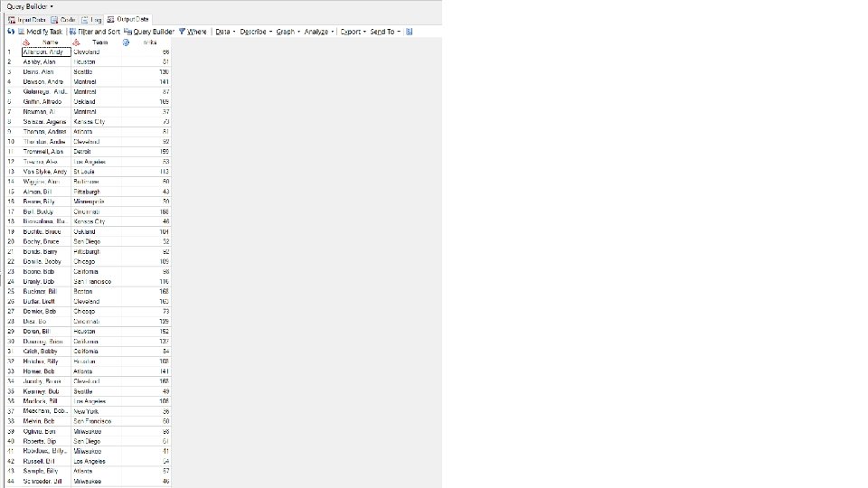The width and height of the screenshot is (868, 488).
Task: Click numeric type icon of nHits column
Action: [127, 42]
